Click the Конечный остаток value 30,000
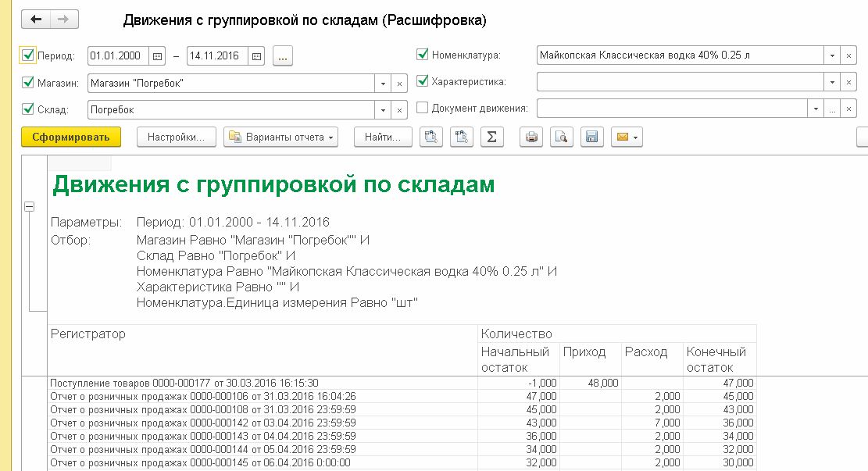The width and height of the screenshot is (868, 471). (738, 462)
